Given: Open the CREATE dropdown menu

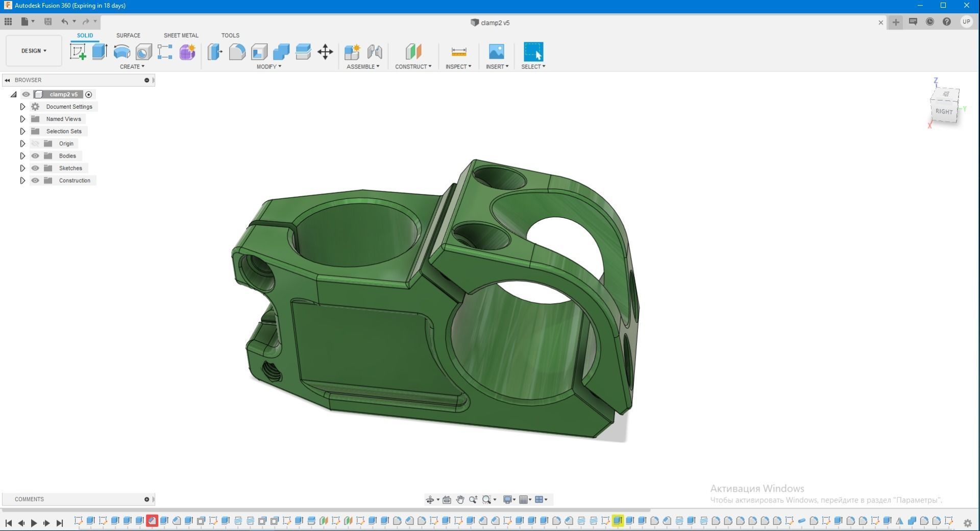Looking at the screenshot, I should pyautogui.click(x=132, y=66).
